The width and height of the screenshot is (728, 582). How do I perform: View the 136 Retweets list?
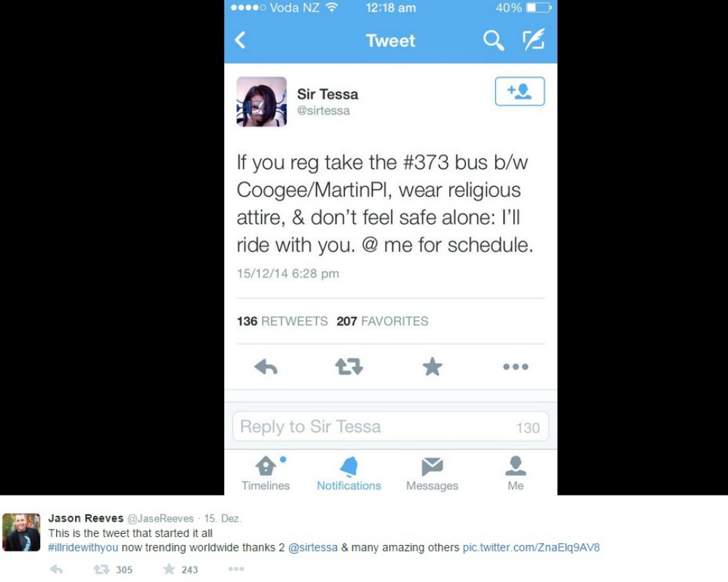282,321
